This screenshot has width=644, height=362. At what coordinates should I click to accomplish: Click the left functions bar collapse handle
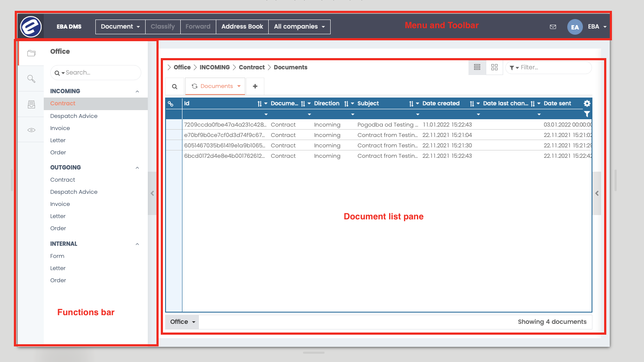click(152, 193)
